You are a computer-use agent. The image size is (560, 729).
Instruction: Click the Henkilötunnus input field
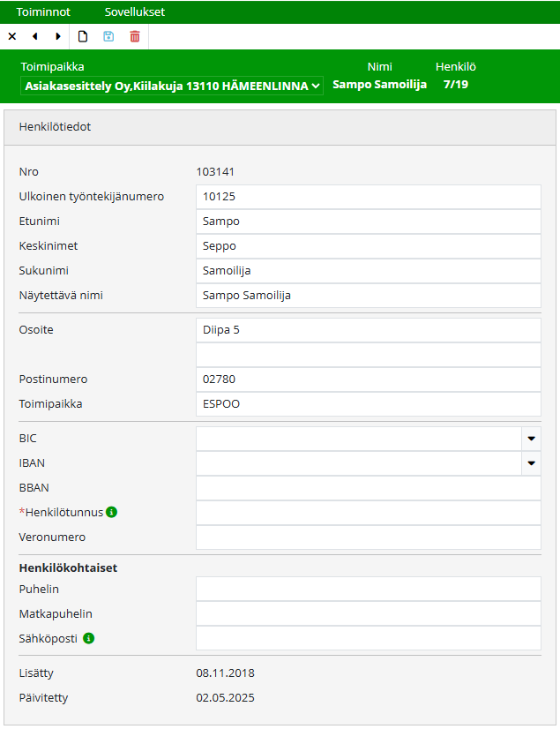368,513
